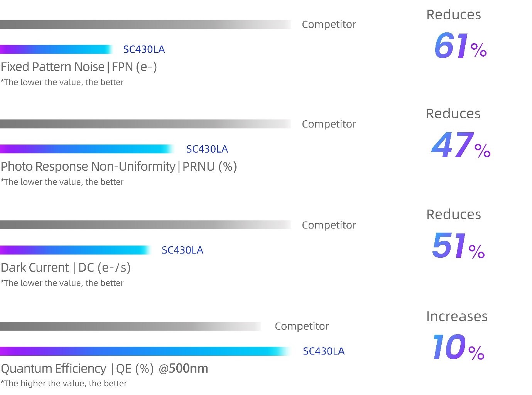Click the 'The higher the value, the better' note
532x395 pixels.
point(64,383)
